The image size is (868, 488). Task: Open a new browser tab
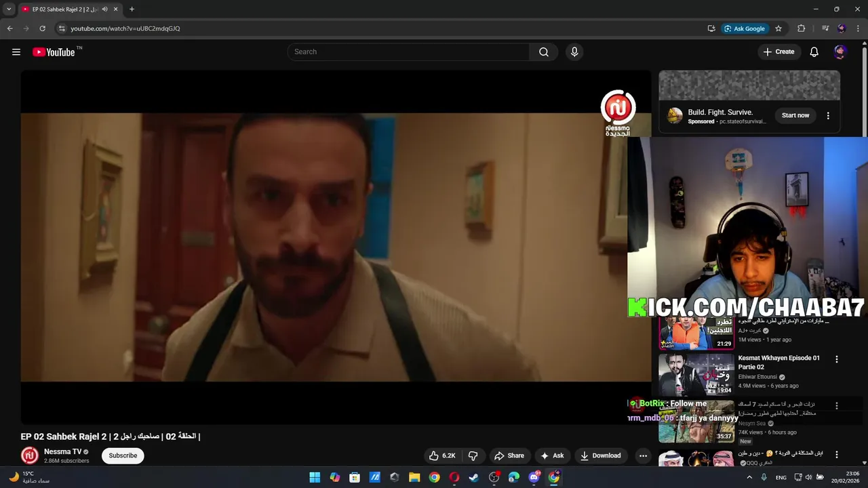(x=132, y=9)
